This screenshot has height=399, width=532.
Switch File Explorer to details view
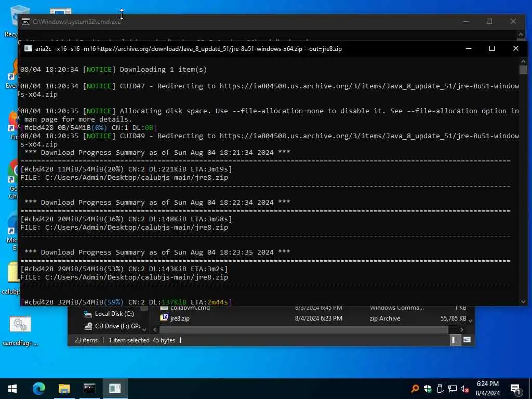454,340
